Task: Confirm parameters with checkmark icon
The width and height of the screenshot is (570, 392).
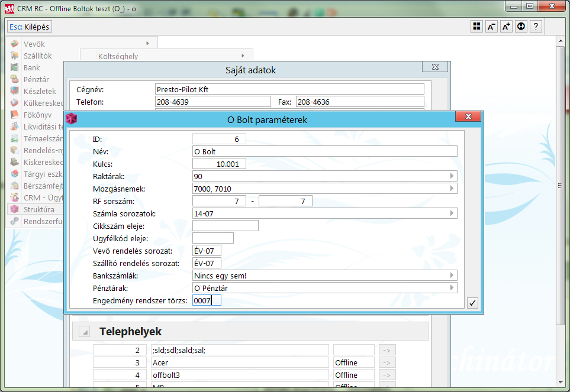Action: coord(472,303)
